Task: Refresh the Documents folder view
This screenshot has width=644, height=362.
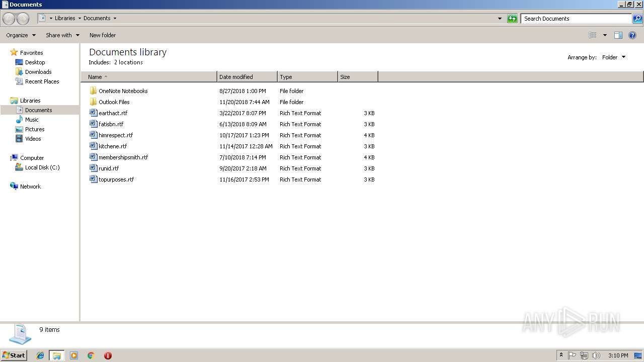Action: pyautogui.click(x=512, y=19)
